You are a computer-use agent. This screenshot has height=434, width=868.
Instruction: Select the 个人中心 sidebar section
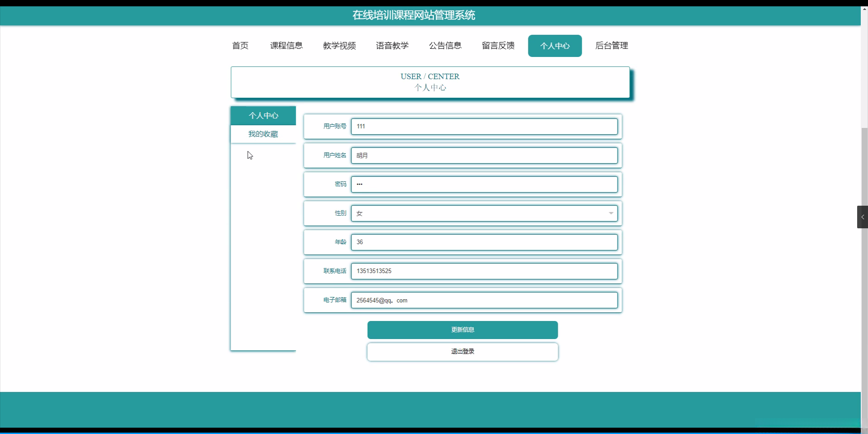[263, 116]
